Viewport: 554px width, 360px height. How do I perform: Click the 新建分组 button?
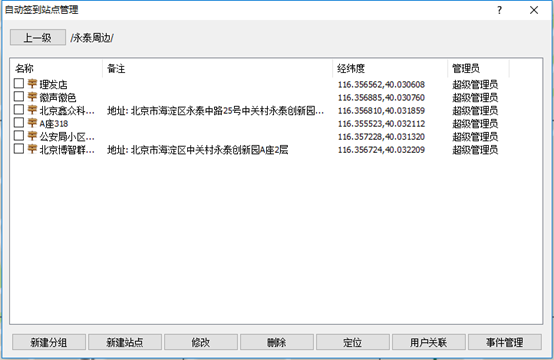click(x=49, y=342)
